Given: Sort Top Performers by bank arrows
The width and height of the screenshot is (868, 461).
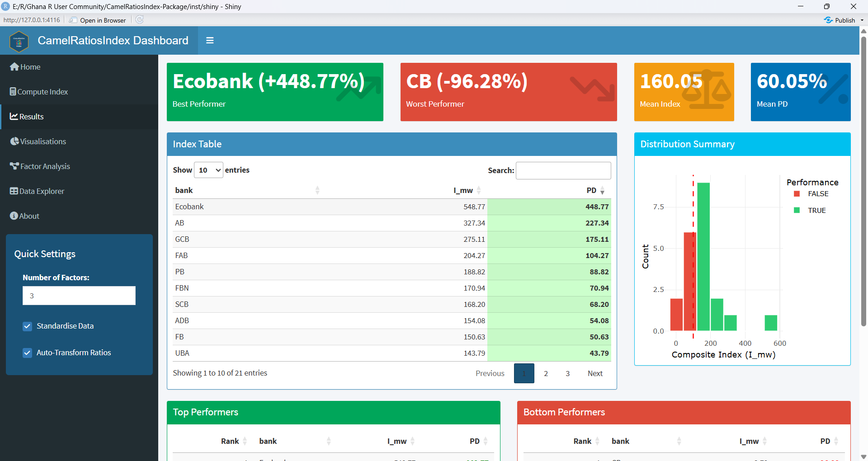Looking at the screenshot, I should 329,441.
